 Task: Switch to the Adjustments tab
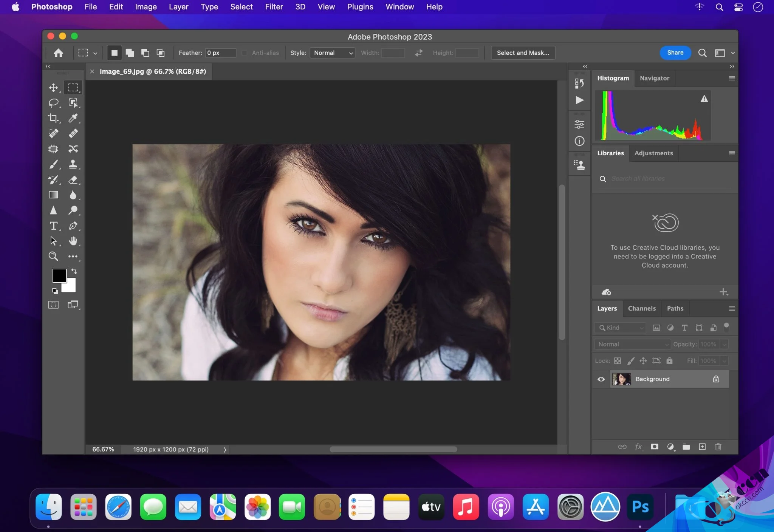[x=653, y=153]
